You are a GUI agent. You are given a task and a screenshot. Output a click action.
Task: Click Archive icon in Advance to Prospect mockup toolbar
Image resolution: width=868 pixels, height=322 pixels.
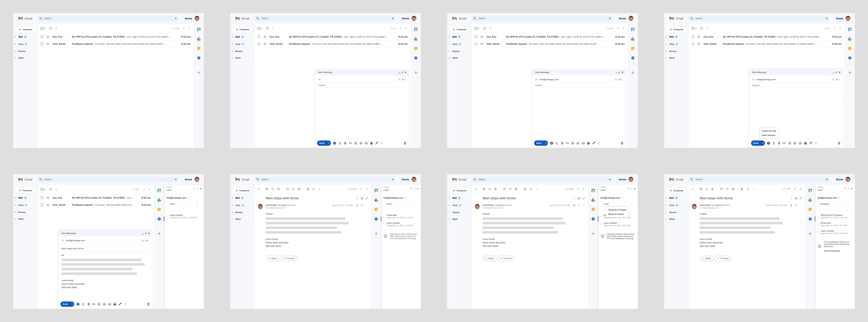(x=484, y=189)
